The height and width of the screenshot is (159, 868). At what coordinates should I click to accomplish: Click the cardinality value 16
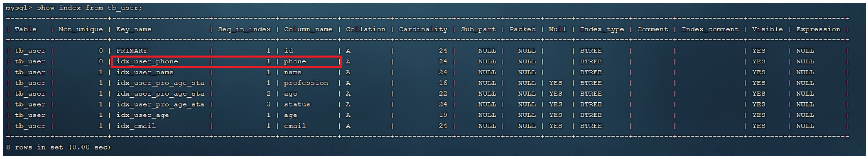click(443, 83)
